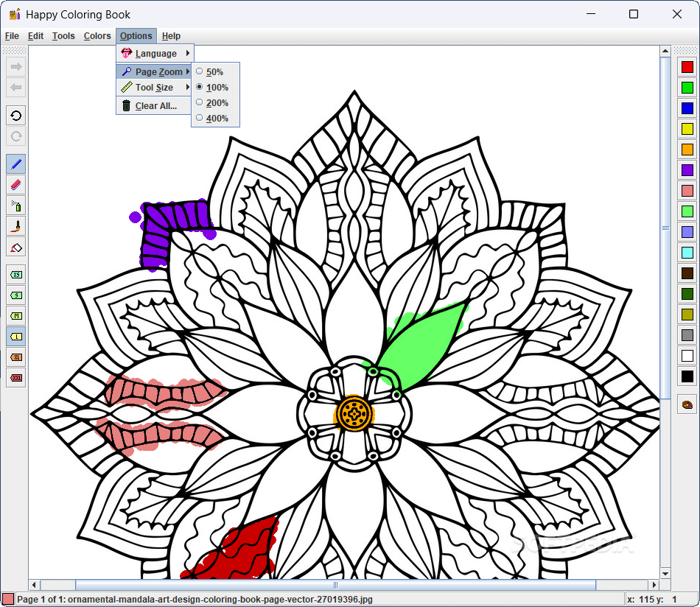Set tool size to XXL
The image size is (700, 607).
coord(16,378)
